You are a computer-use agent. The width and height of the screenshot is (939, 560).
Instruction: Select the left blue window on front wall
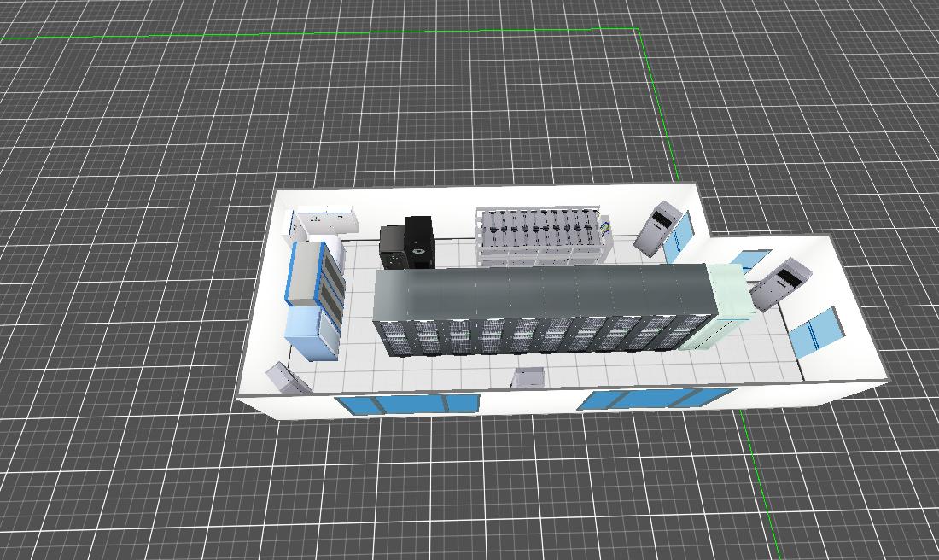pos(406,405)
